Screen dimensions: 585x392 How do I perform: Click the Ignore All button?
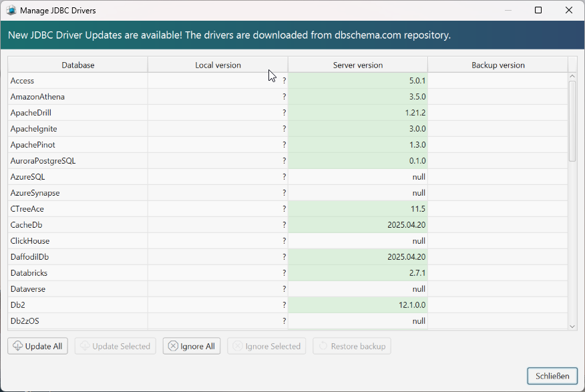click(x=192, y=346)
